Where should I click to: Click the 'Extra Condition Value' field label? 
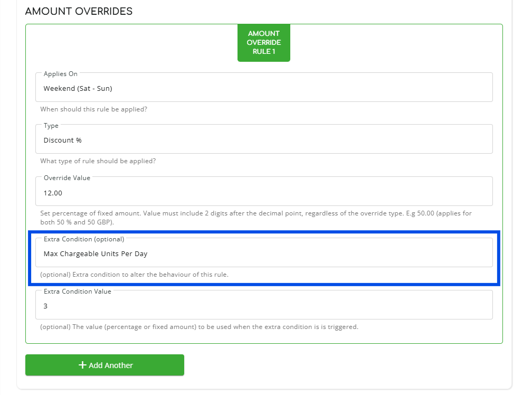coord(78,291)
